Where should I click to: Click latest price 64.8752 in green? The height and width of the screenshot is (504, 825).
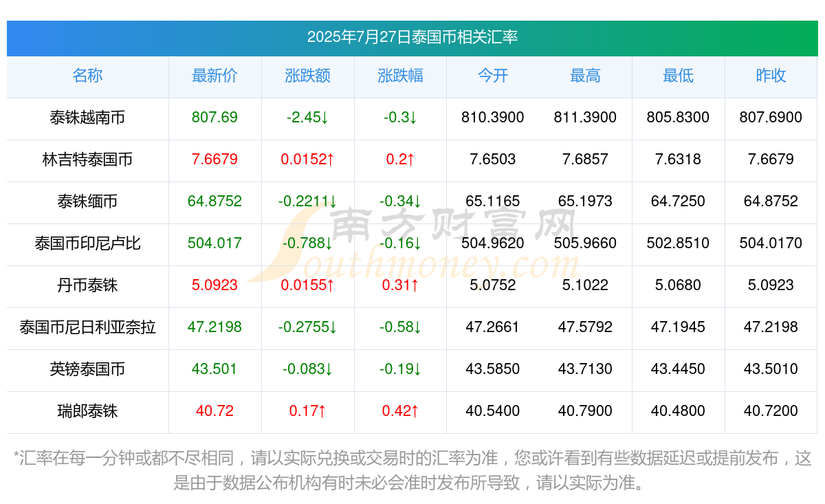[214, 201]
